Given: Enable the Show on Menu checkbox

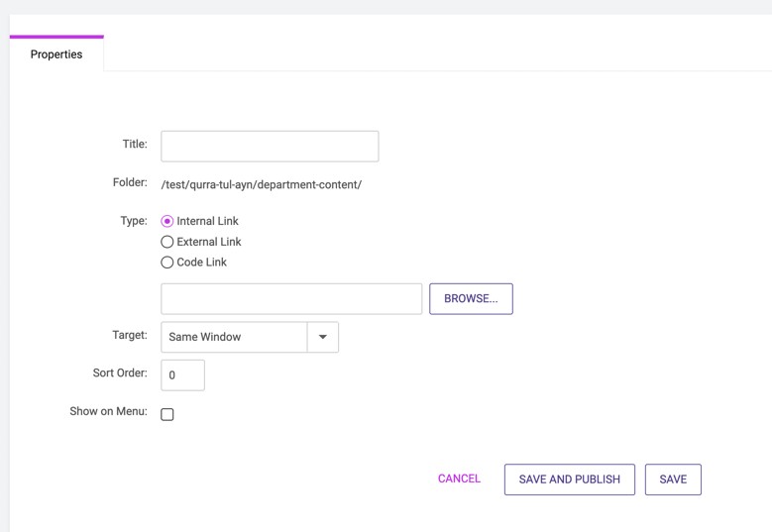Looking at the screenshot, I should pyautogui.click(x=167, y=414).
